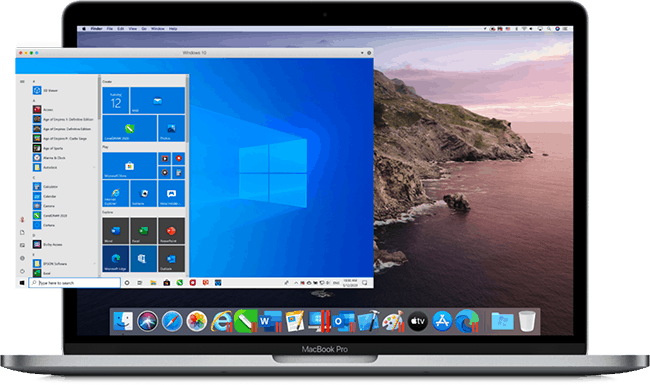Open Apple TV from the dock
Screen dimensions: 650x385
pos(417,321)
